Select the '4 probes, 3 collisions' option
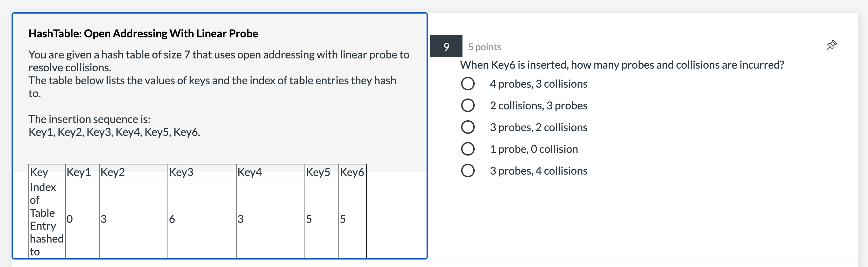 click(468, 84)
